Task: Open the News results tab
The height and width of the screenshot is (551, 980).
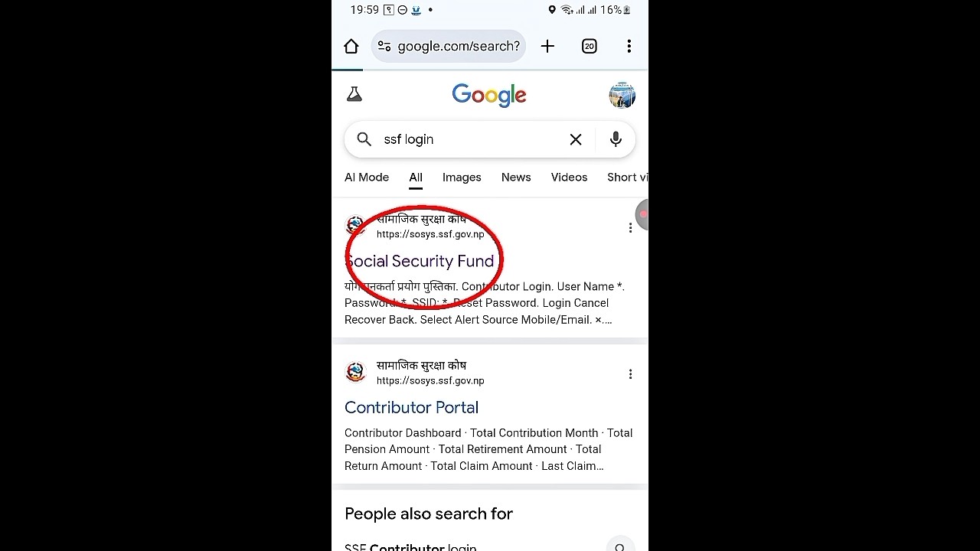Action: [x=516, y=178]
